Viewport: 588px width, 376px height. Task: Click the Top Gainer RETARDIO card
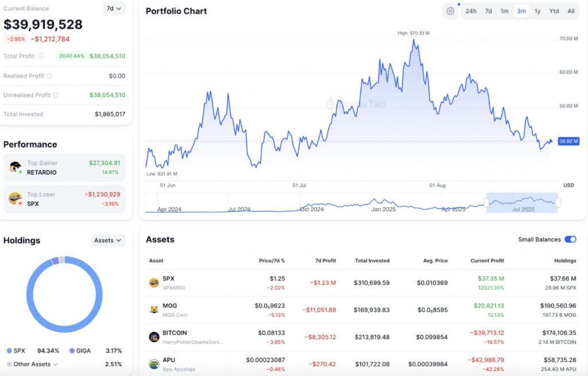64,167
